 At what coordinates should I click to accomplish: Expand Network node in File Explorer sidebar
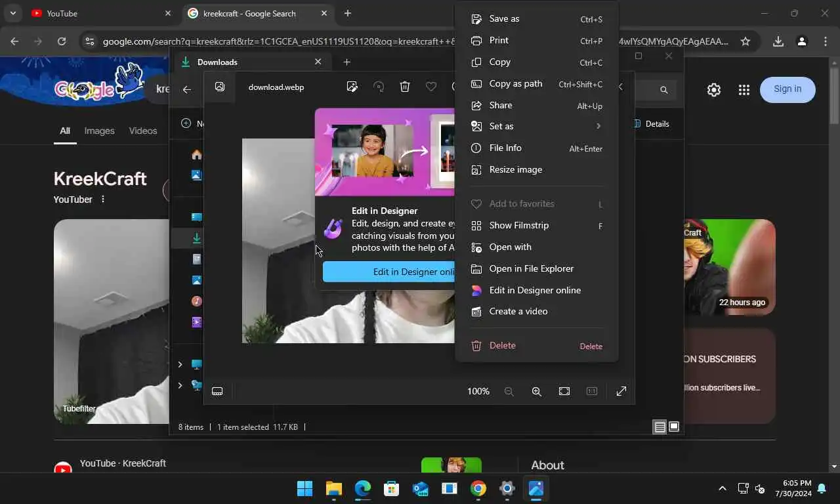[x=180, y=385]
